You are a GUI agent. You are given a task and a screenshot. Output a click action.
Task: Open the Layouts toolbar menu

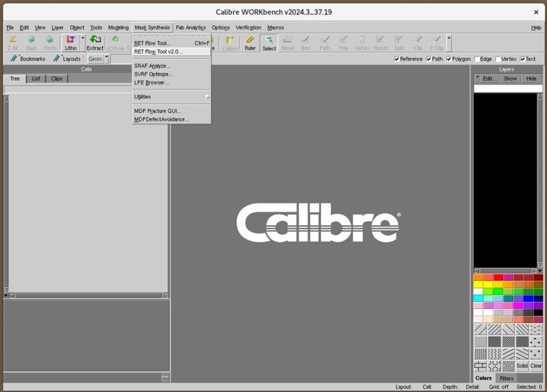(67, 59)
